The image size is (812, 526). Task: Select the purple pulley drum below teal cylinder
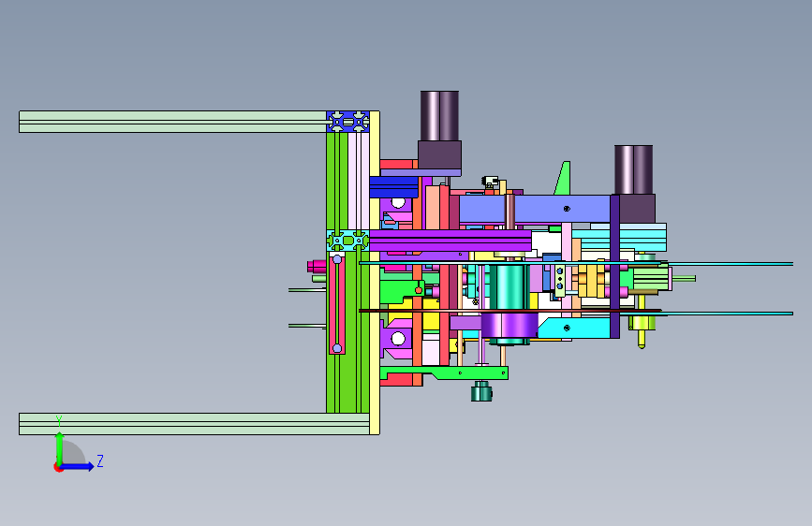pos(509,325)
